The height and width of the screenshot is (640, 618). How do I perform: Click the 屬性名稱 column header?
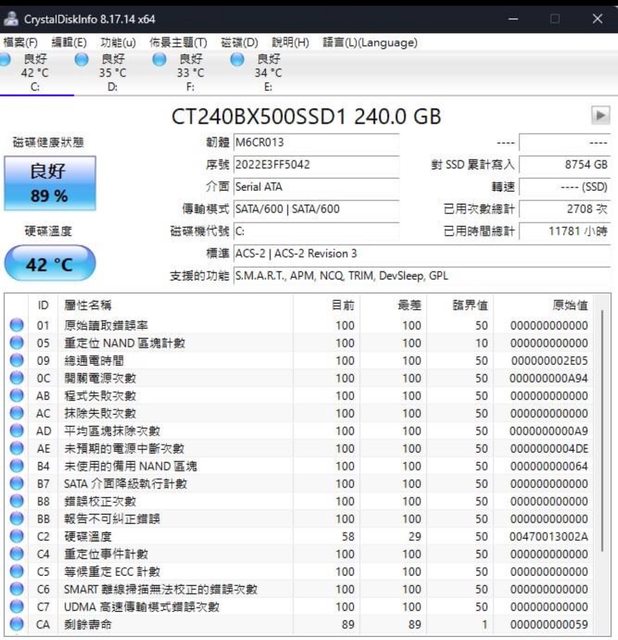(x=88, y=305)
